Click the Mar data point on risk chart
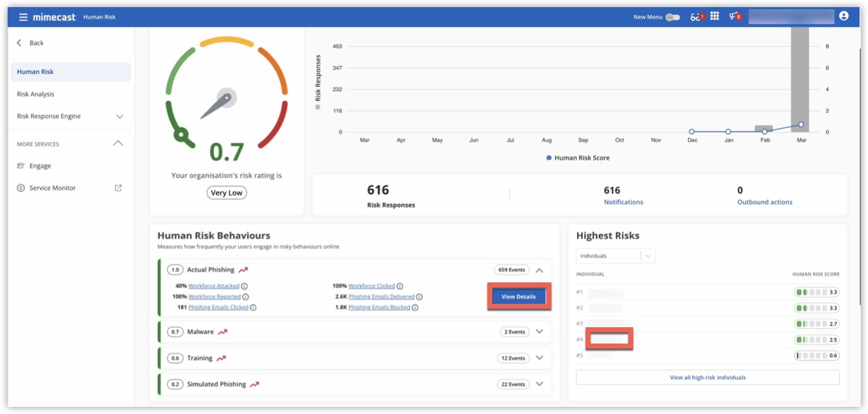Screen dimensions: 868x414 801,124
